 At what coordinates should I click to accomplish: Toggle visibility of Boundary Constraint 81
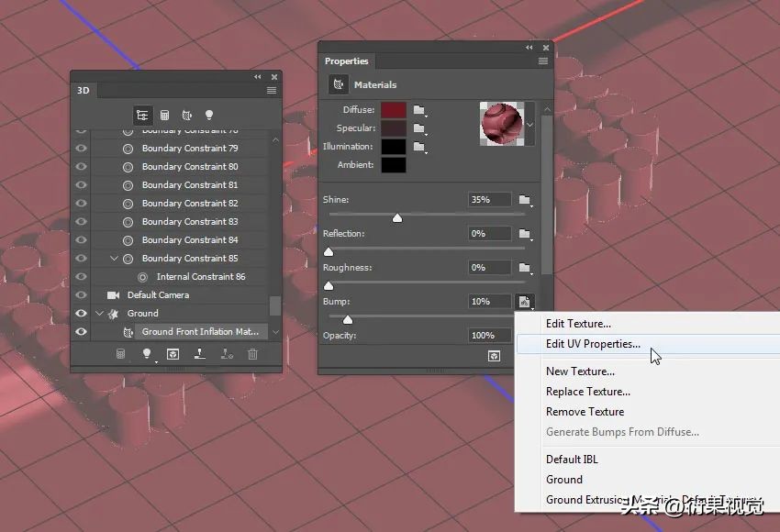coord(81,185)
